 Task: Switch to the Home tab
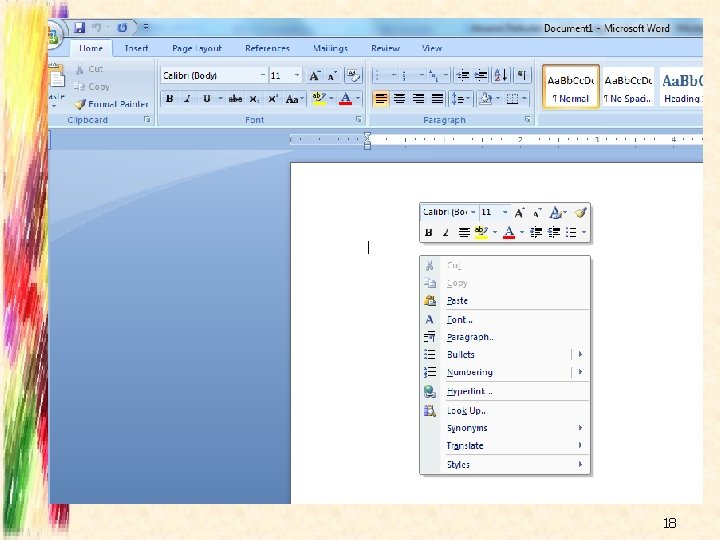pos(90,48)
